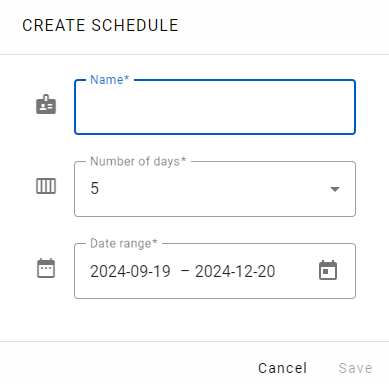Click the columns icon beside Number of days
The width and height of the screenshot is (389, 384).
[46, 186]
